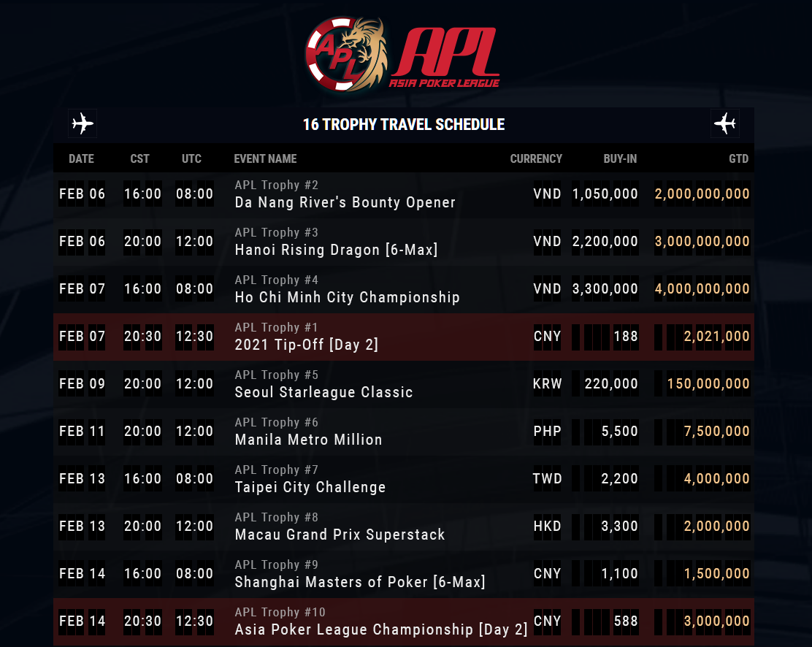Click the 16 Trophy Travel Schedule title
This screenshot has height=647, width=812.
pos(404,124)
